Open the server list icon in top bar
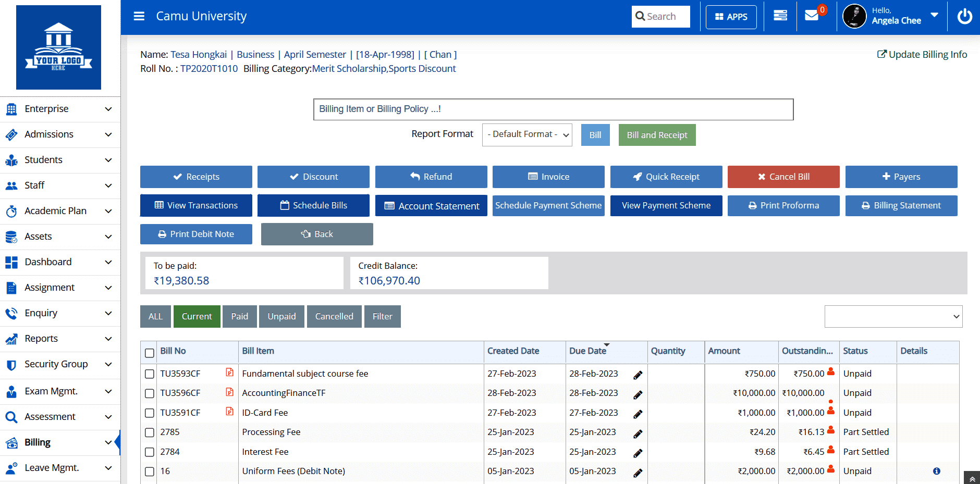980x484 pixels. pos(780,16)
